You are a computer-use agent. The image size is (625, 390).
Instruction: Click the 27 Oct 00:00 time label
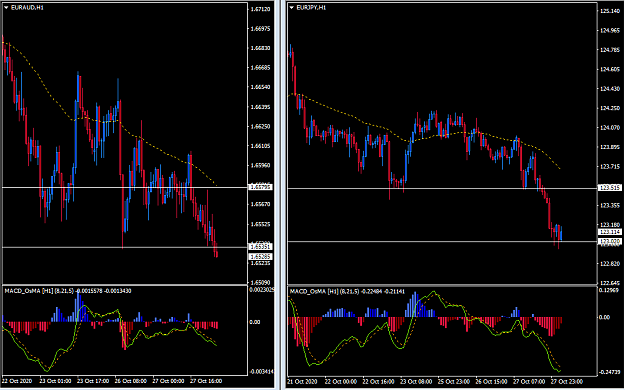click(168, 381)
